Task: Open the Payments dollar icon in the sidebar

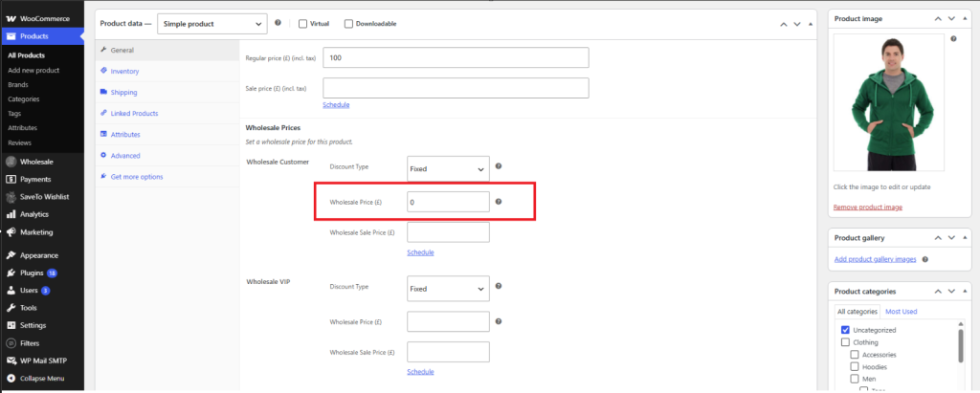Action: (11, 180)
